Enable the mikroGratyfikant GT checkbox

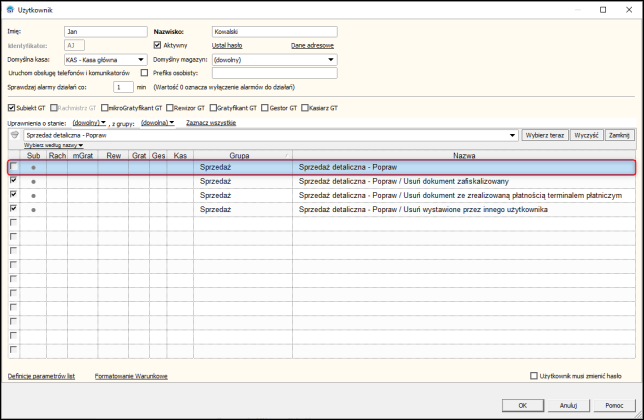click(104, 108)
